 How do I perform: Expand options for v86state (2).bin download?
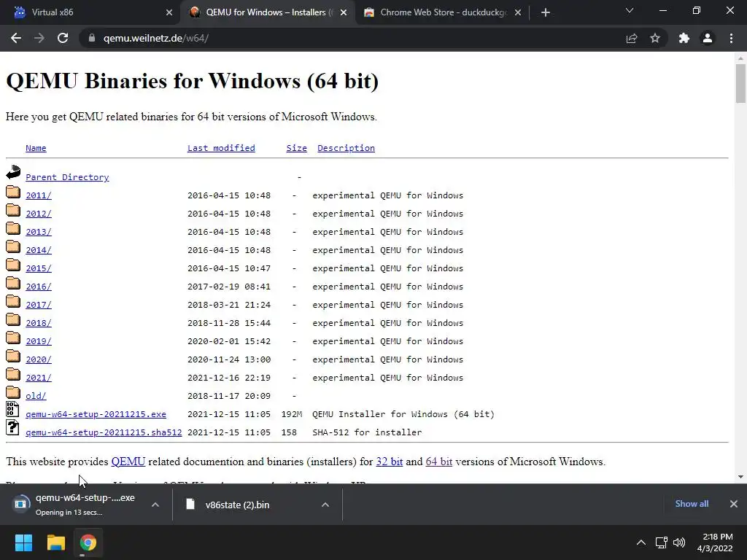[x=325, y=505]
